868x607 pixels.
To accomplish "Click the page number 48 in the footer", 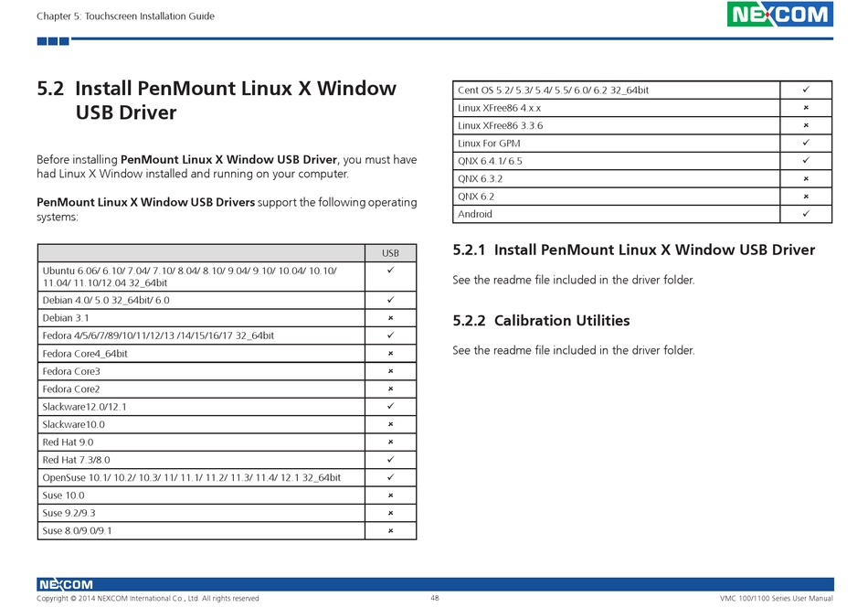I will (x=435, y=598).
